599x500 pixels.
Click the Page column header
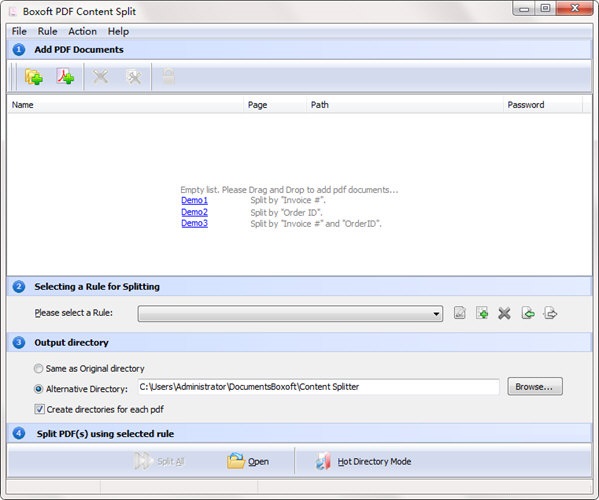pyautogui.click(x=274, y=105)
